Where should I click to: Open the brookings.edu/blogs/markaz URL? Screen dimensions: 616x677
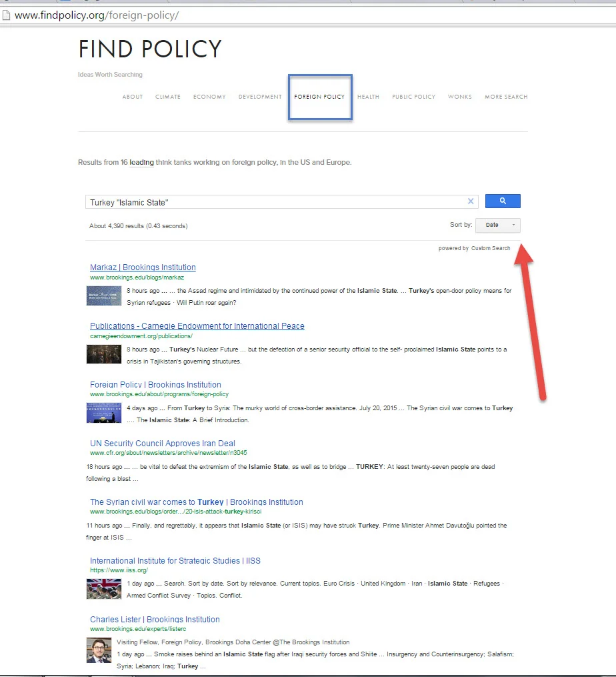(x=137, y=277)
